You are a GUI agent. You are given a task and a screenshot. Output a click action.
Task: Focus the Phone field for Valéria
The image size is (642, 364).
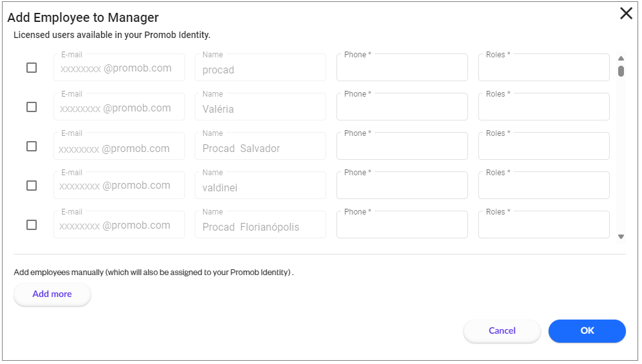pos(402,108)
